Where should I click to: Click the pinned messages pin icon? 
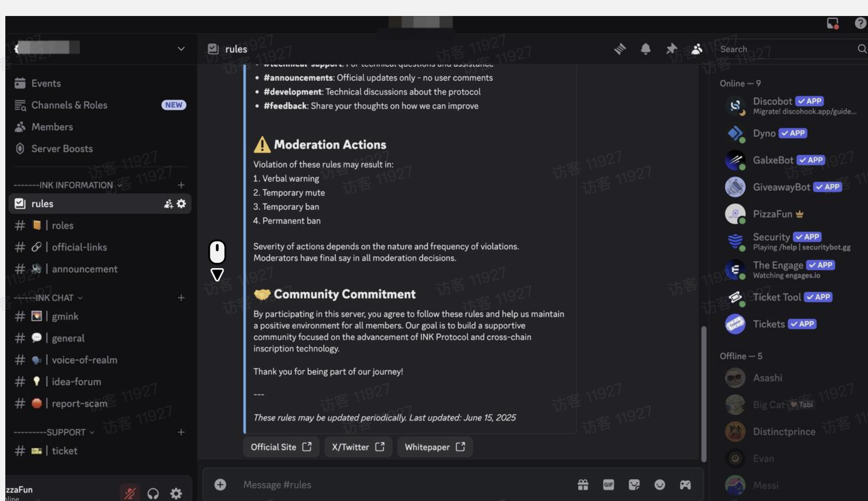click(672, 49)
